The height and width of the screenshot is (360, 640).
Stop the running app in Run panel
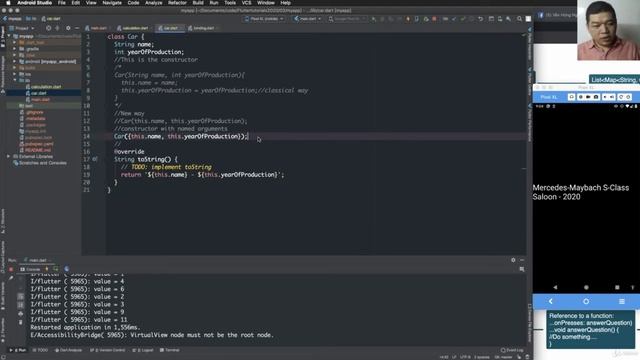click(x=11, y=269)
